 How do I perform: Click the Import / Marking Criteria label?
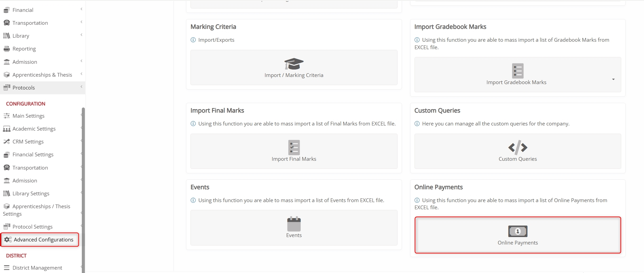(294, 75)
